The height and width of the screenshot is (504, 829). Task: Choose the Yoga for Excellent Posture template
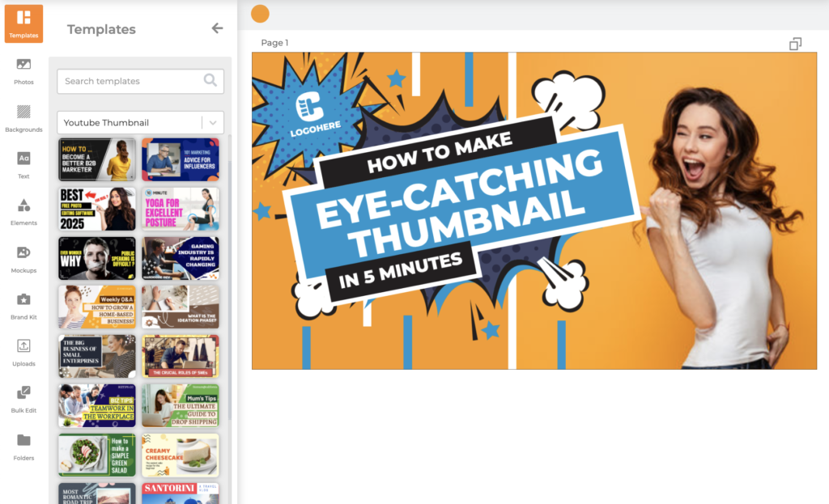pyautogui.click(x=181, y=209)
